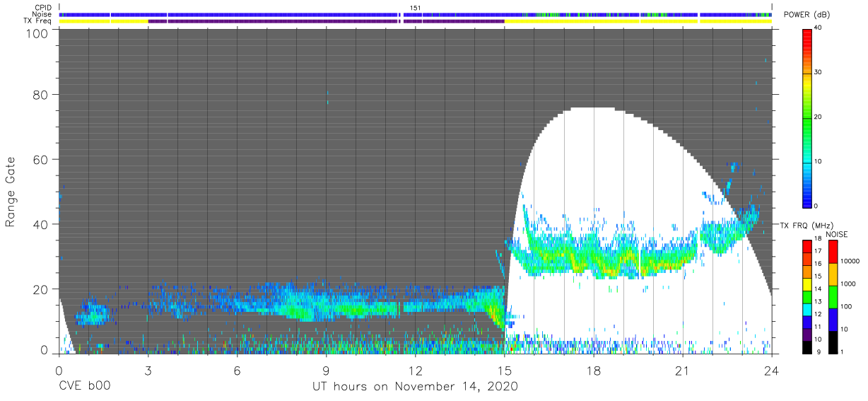The width and height of the screenshot is (868, 401).
Task: Click the 15 tick on UT hours axis
Action: point(504,371)
